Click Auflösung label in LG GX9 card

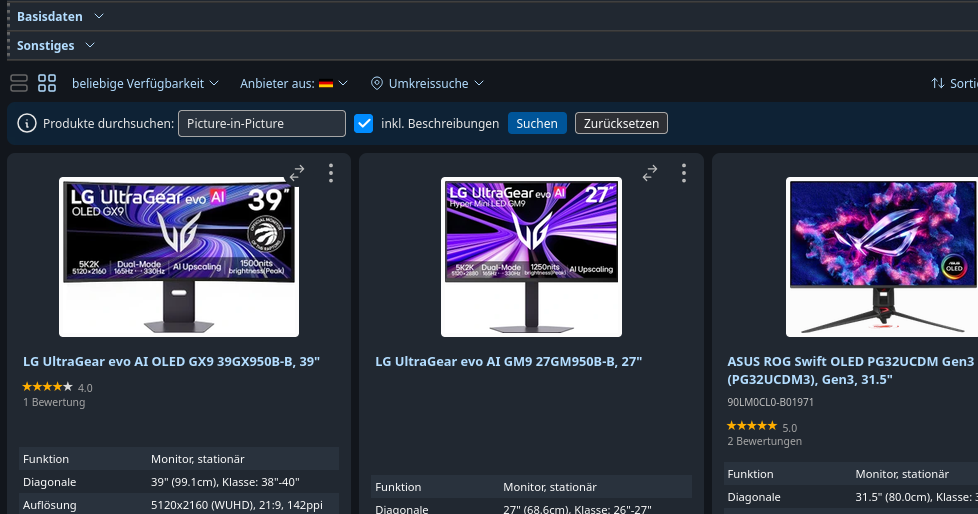click(x=50, y=505)
